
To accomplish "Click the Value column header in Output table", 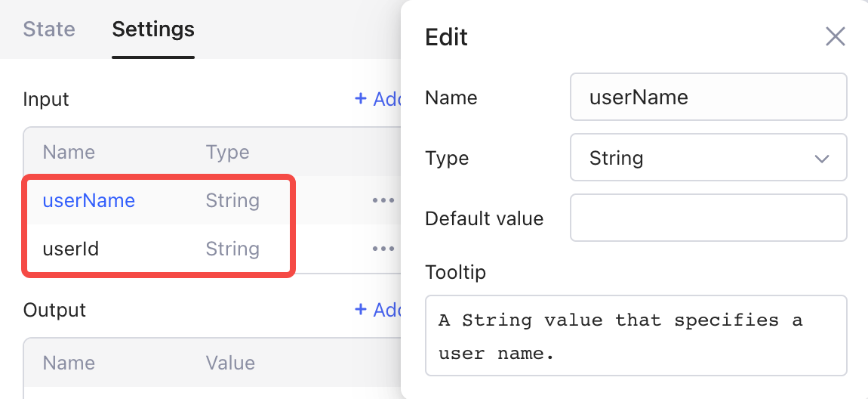I will click(230, 363).
